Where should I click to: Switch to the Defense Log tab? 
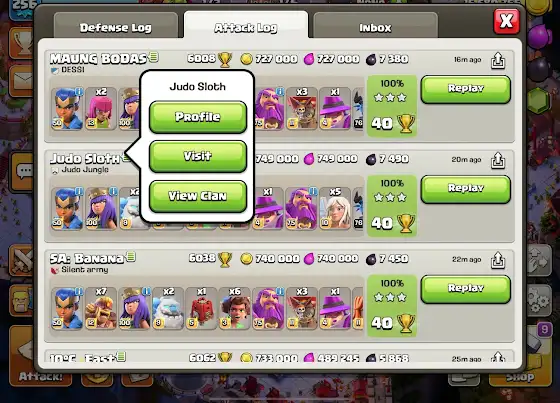(x=116, y=27)
